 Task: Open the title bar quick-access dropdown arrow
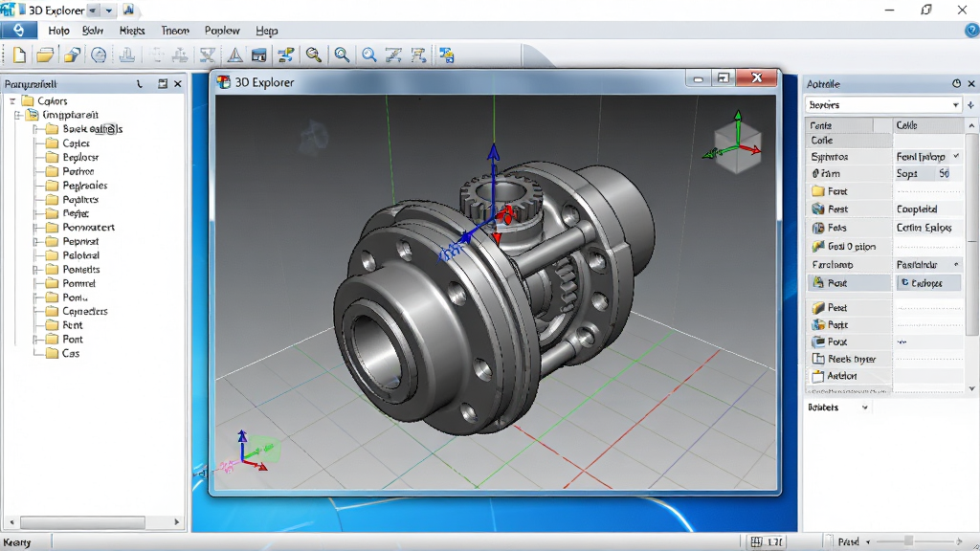[x=109, y=11]
